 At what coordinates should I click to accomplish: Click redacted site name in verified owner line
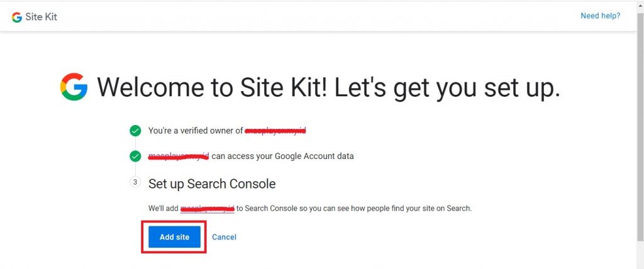pyautogui.click(x=275, y=131)
